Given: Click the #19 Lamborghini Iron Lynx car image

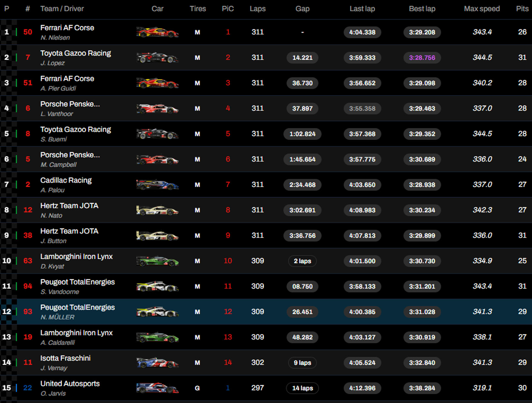Looking at the screenshot, I should pos(157,337).
